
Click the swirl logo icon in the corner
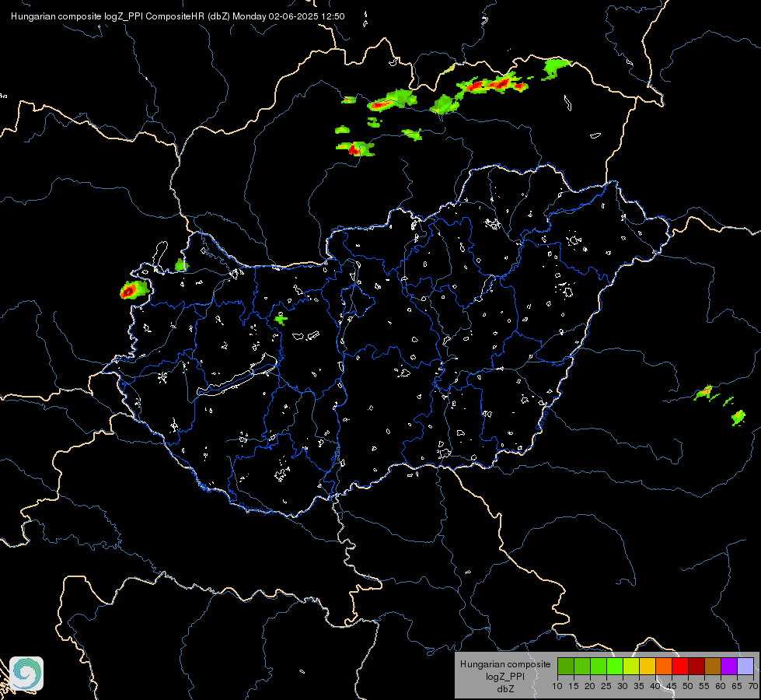26,674
